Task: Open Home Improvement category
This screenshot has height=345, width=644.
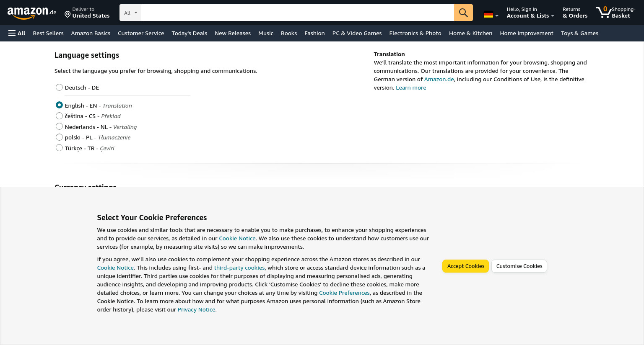Action: click(x=527, y=33)
